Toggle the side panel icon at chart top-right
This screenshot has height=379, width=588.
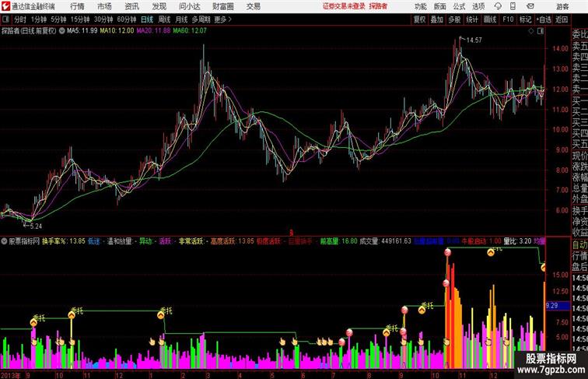tap(541, 32)
